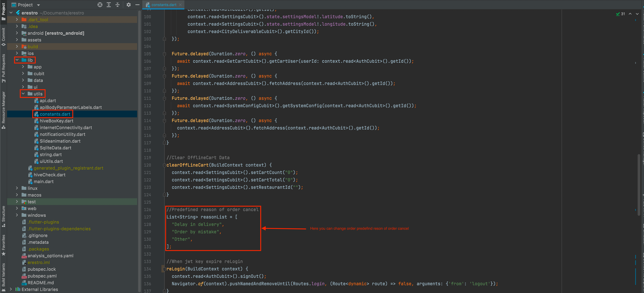Expand the assets folder
644x293 pixels.
coord(17,40)
